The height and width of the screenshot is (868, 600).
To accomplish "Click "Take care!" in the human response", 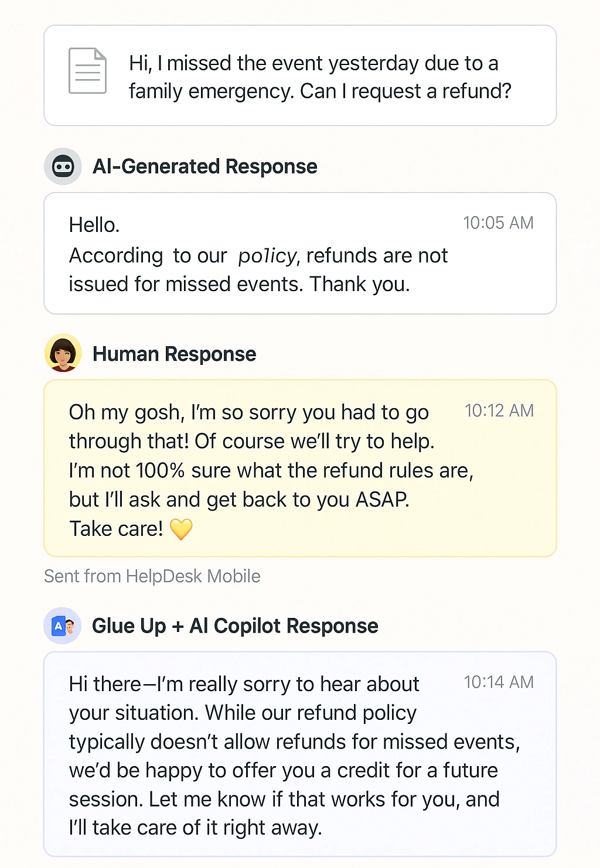I will click(x=116, y=529).
